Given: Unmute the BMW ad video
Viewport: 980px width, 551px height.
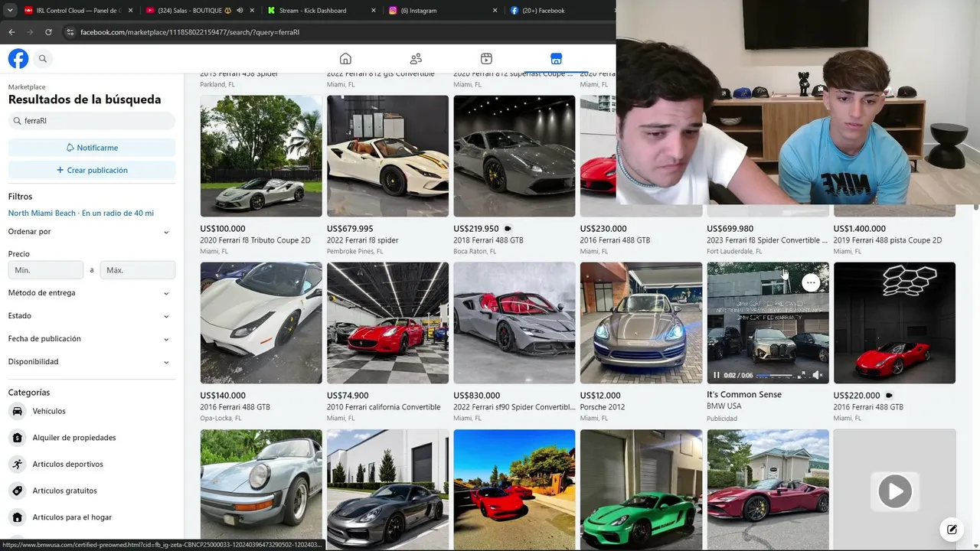Looking at the screenshot, I should pyautogui.click(x=817, y=375).
